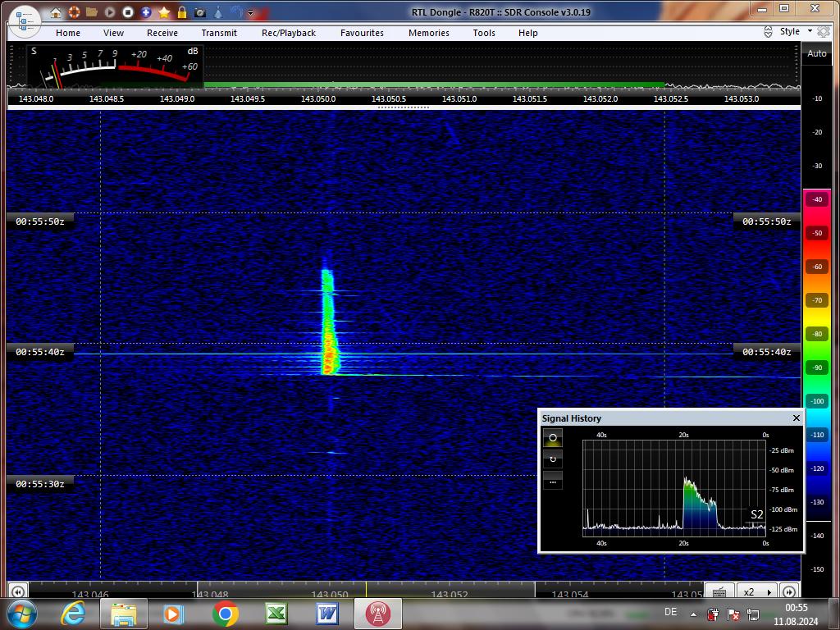The image size is (840, 630).
Task: Click the Signal History graph area
Action: [674, 487]
